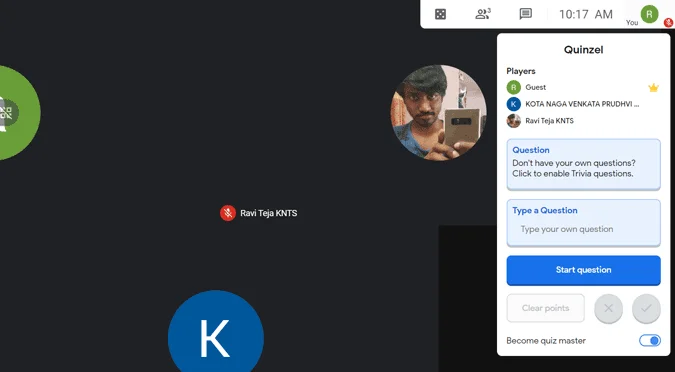This screenshot has width=675, height=372.
Task: Show the participants list icon
Action: [483, 14]
